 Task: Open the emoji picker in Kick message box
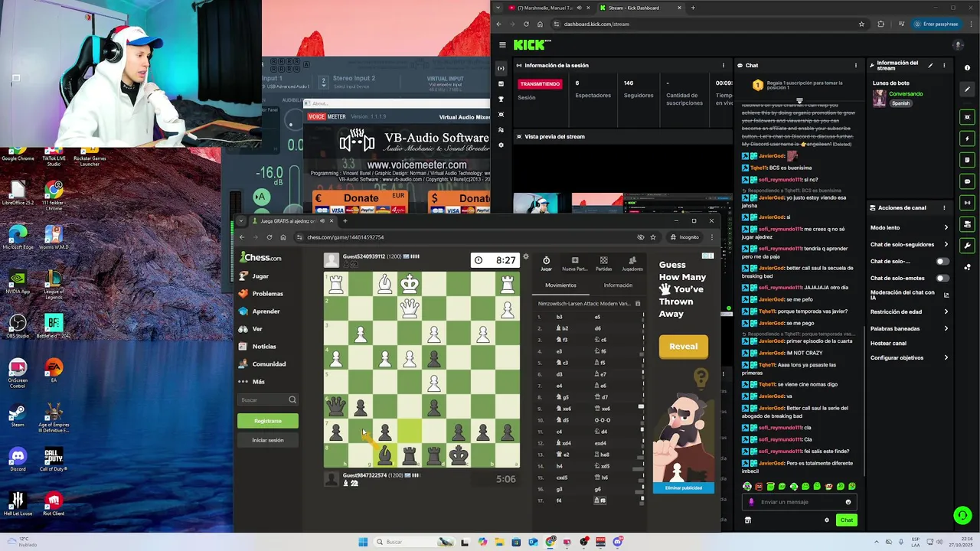[848, 502]
